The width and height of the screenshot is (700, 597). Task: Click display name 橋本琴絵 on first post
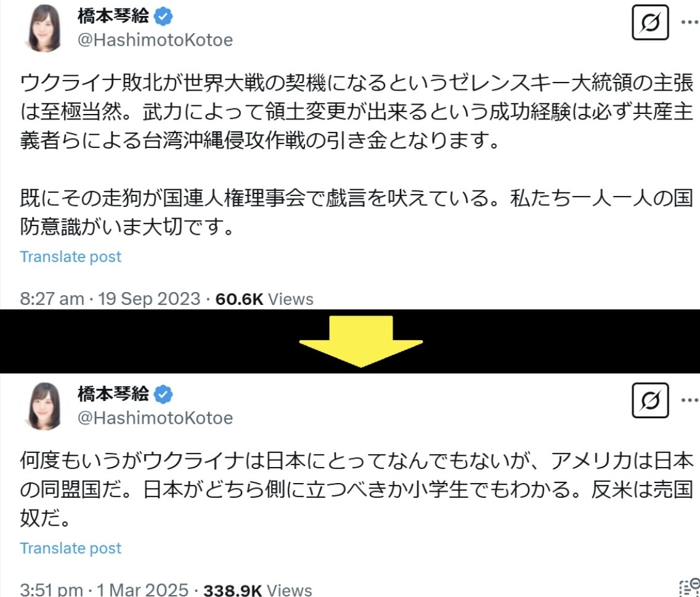point(113,17)
